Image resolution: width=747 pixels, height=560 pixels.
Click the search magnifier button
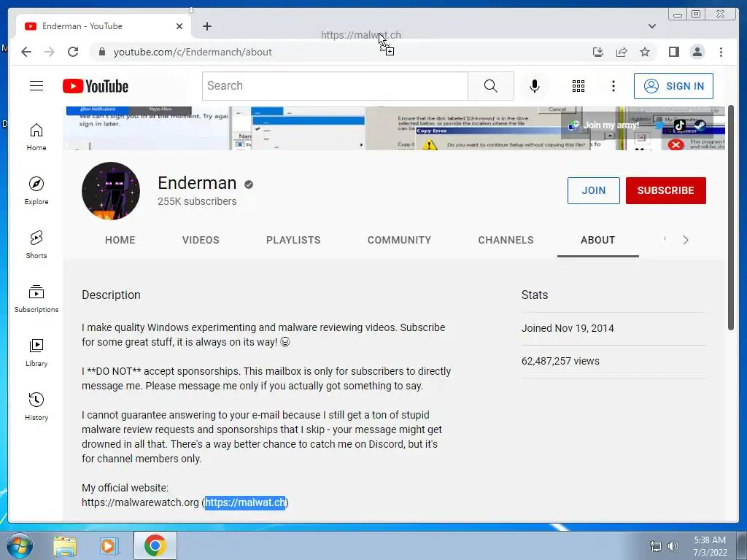pos(491,86)
